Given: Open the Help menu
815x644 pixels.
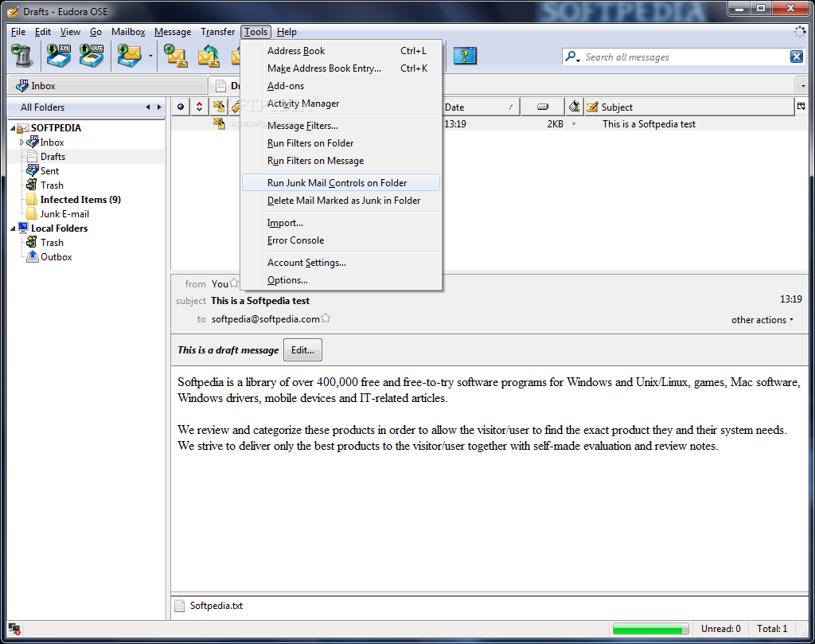Looking at the screenshot, I should (287, 32).
